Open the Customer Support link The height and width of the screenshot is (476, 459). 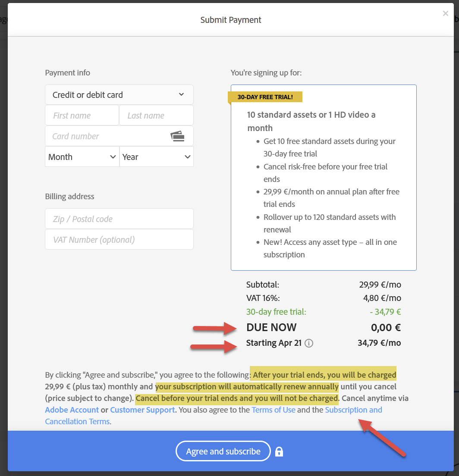142,410
